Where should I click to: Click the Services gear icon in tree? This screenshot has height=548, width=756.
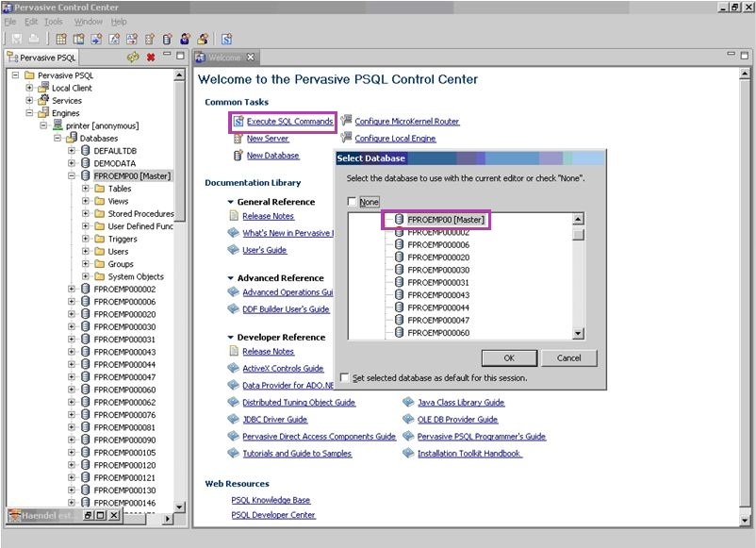(44, 100)
